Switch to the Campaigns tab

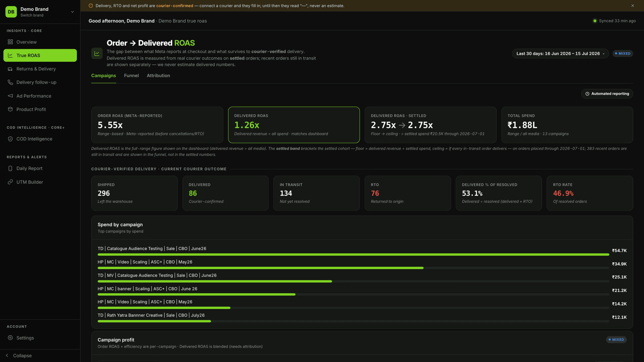[104, 76]
